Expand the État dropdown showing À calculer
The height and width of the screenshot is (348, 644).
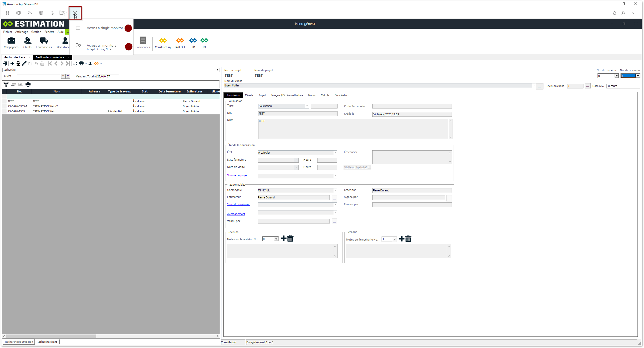click(335, 153)
